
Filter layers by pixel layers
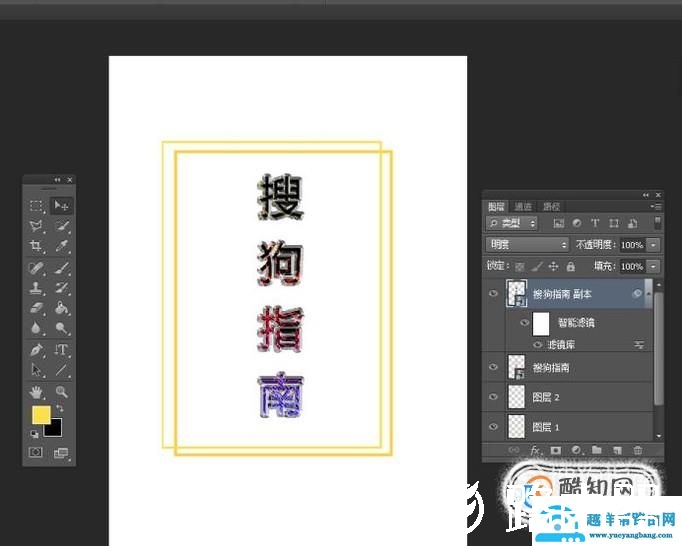point(558,224)
